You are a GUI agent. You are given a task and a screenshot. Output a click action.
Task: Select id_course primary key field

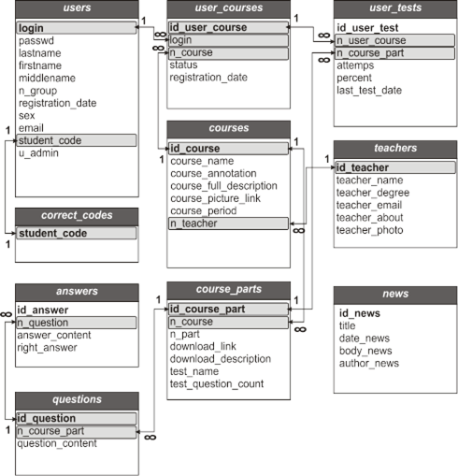pyautogui.click(x=228, y=149)
